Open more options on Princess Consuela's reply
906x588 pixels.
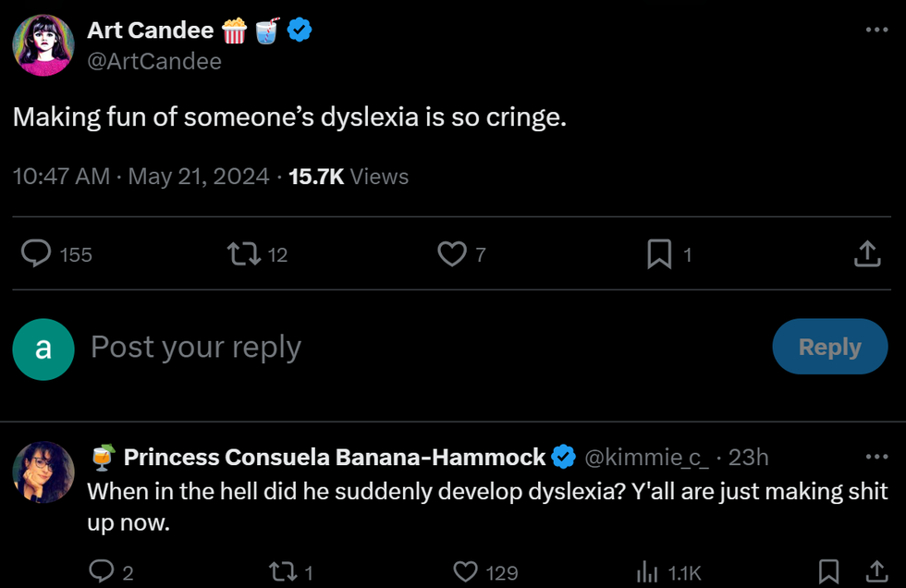click(875, 457)
